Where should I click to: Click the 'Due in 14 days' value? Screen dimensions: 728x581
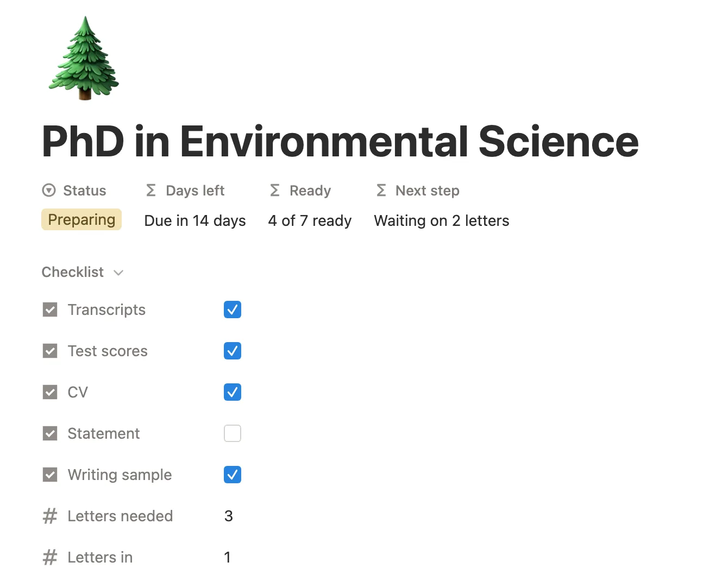tap(195, 220)
